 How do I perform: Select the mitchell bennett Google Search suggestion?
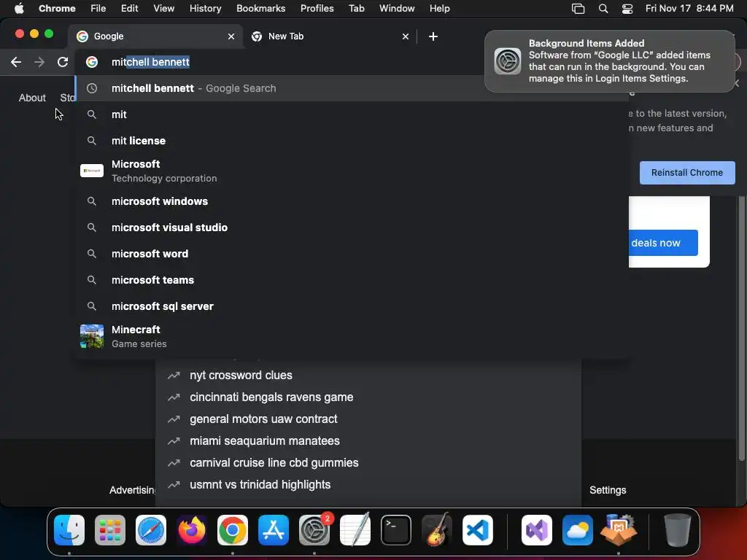pyautogui.click(x=352, y=88)
